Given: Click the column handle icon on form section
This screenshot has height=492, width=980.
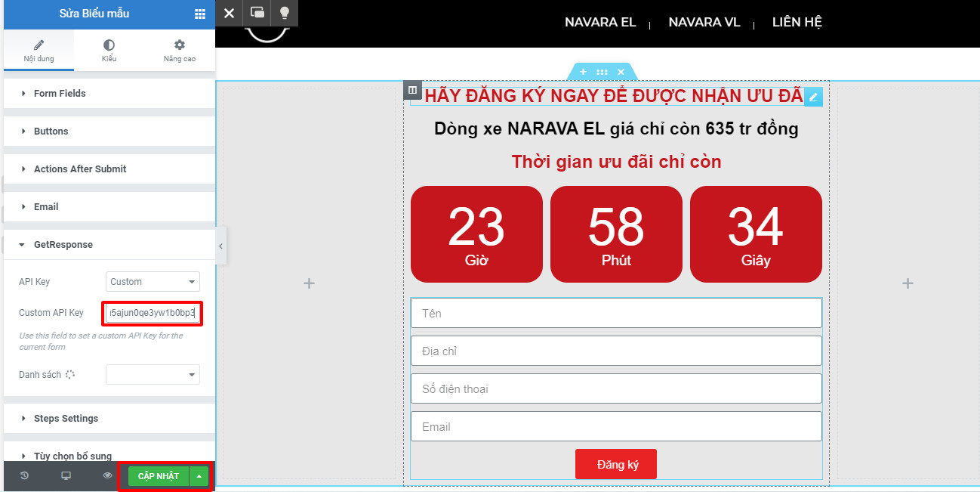Looking at the screenshot, I should (412, 91).
